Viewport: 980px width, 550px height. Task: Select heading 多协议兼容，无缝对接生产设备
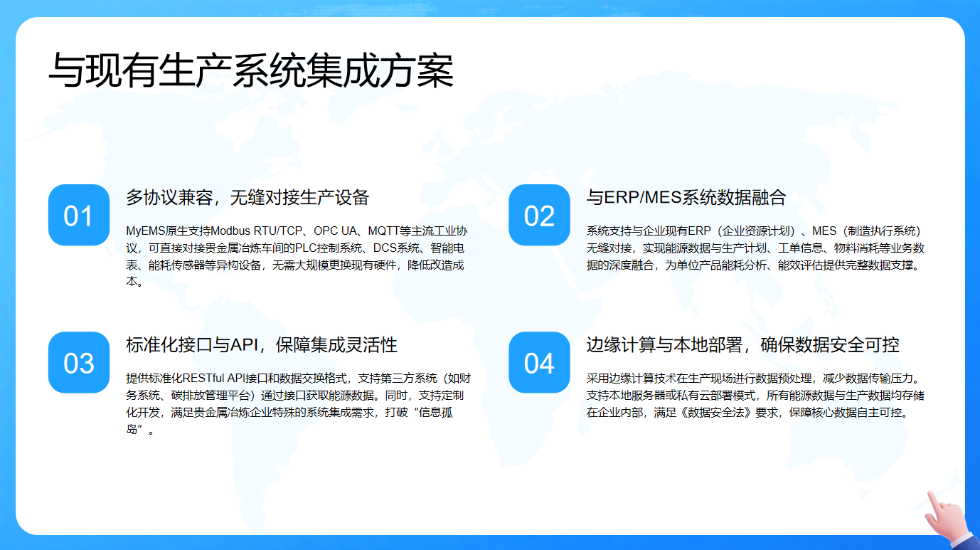247,197
